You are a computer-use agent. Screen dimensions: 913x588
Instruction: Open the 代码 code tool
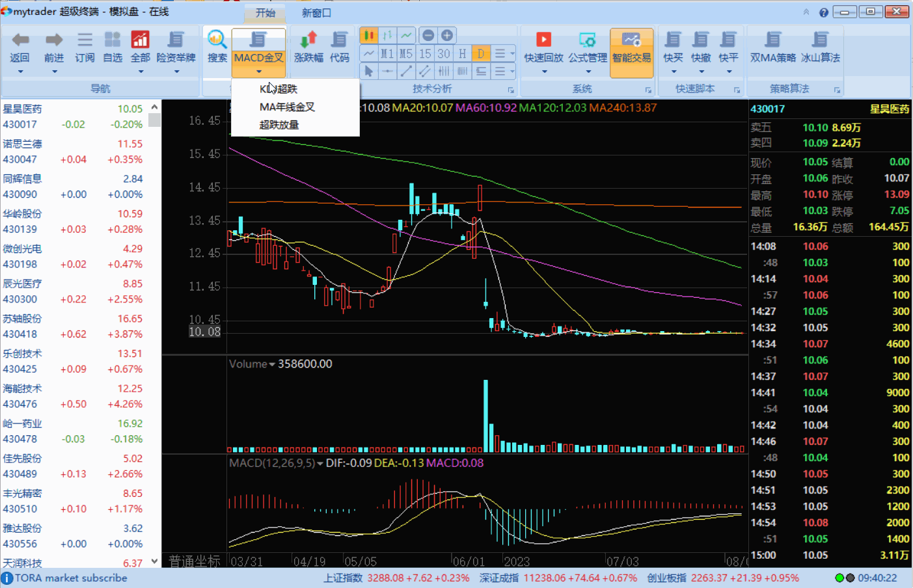[339, 47]
